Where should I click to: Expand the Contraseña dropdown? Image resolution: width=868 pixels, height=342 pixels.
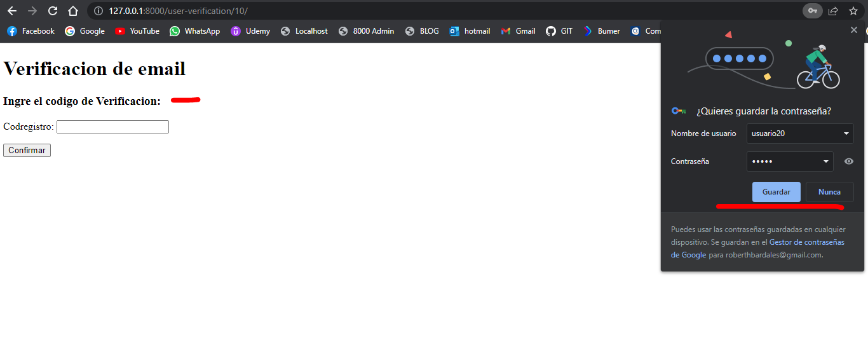(x=826, y=161)
